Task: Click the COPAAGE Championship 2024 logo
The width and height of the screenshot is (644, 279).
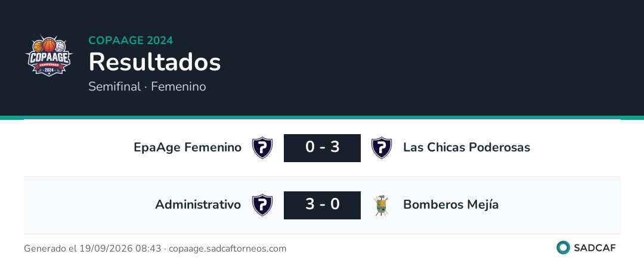Action: 49,56
